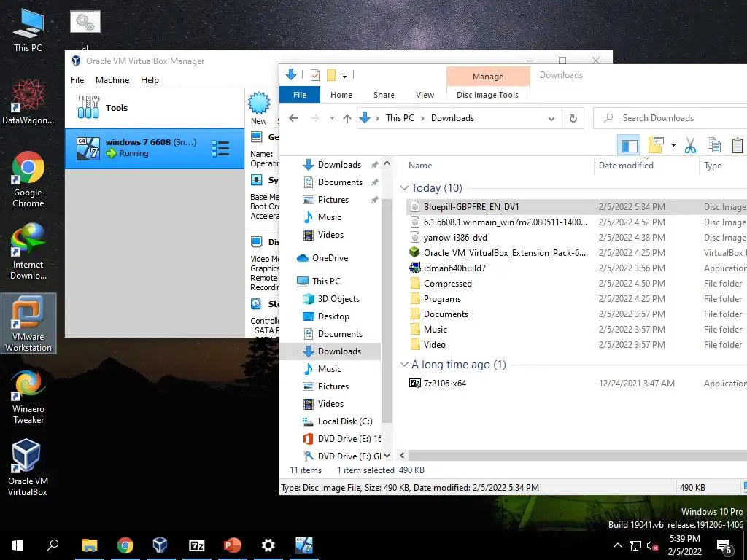Open 7-Zip from the taskbar
747x560 pixels.
(197, 545)
